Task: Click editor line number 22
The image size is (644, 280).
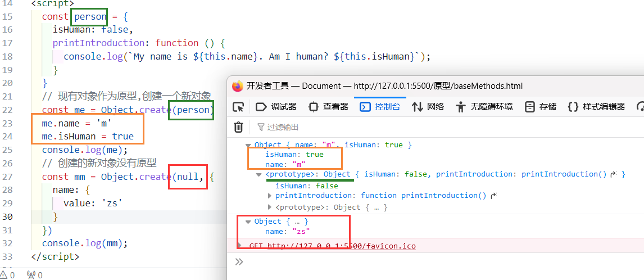Action: [x=7, y=110]
